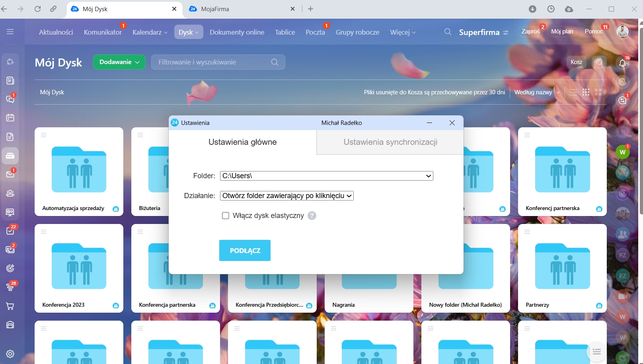Image resolution: width=643 pixels, height=364 pixels.
Task: Click the search magnifier in top navigation
Action: [x=448, y=32]
